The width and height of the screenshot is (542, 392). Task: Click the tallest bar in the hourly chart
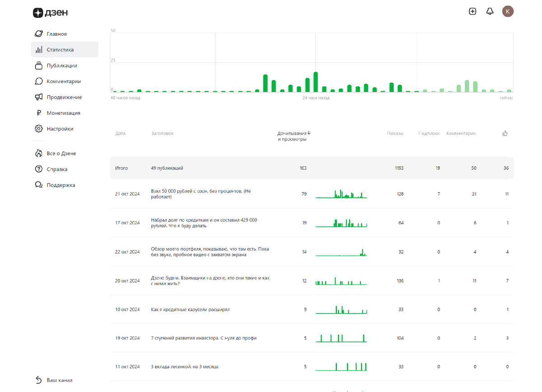[x=316, y=82]
